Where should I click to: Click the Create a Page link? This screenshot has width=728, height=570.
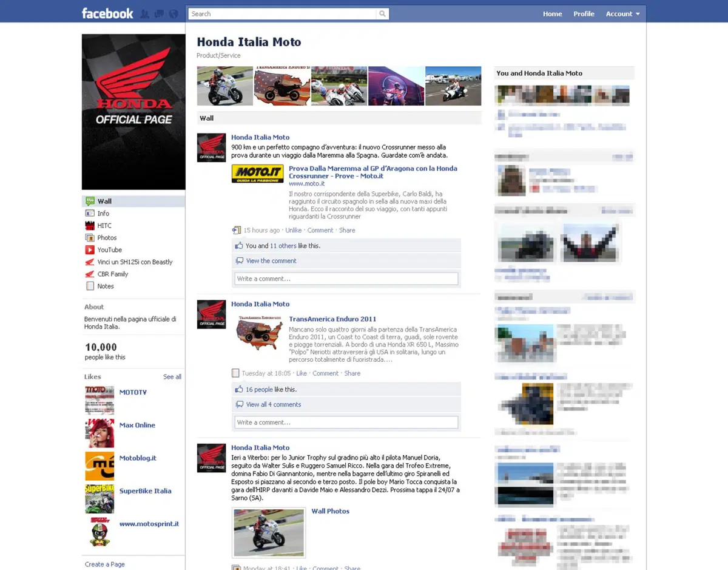[105, 564]
